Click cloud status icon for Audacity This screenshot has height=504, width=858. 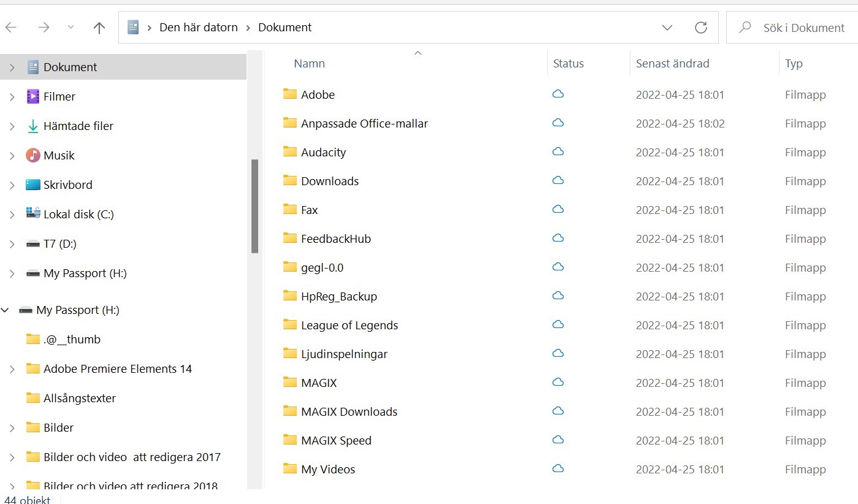click(x=558, y=151)
